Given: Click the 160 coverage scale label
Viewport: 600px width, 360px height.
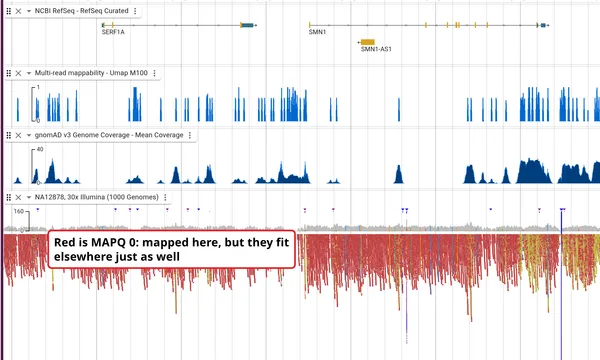Looking at the screenshot, I should point(19,211).
